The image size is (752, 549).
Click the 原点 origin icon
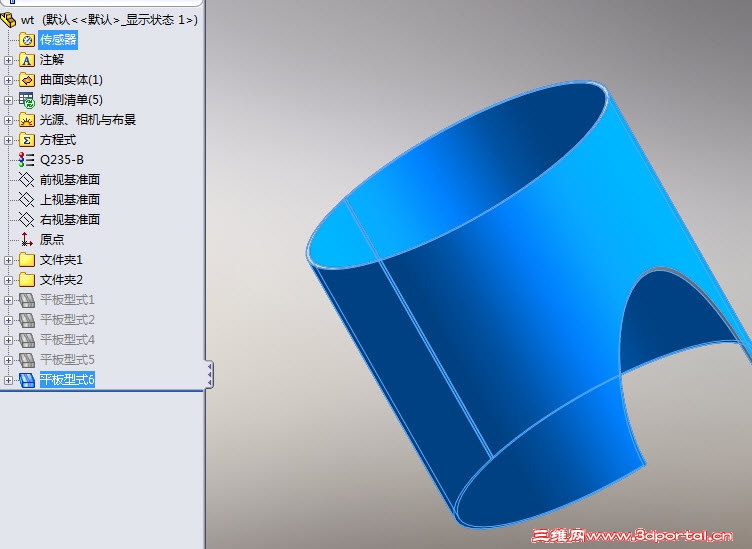[26, 239]
